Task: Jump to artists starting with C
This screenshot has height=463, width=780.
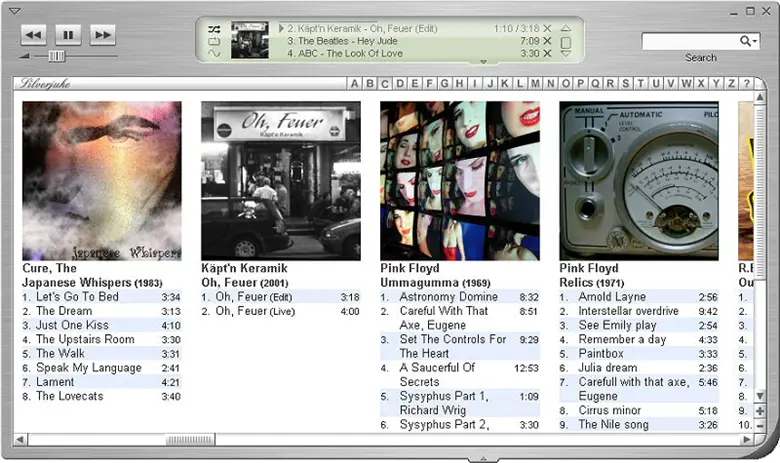Action: pyautogui.click(x=385, y=83)
